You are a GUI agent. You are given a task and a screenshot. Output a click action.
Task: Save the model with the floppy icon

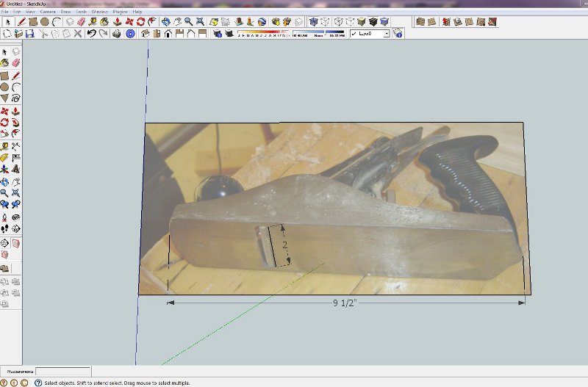30,34
